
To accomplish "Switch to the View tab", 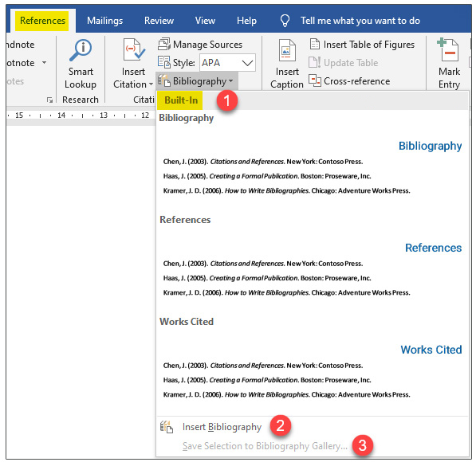I will coord(205,21).
